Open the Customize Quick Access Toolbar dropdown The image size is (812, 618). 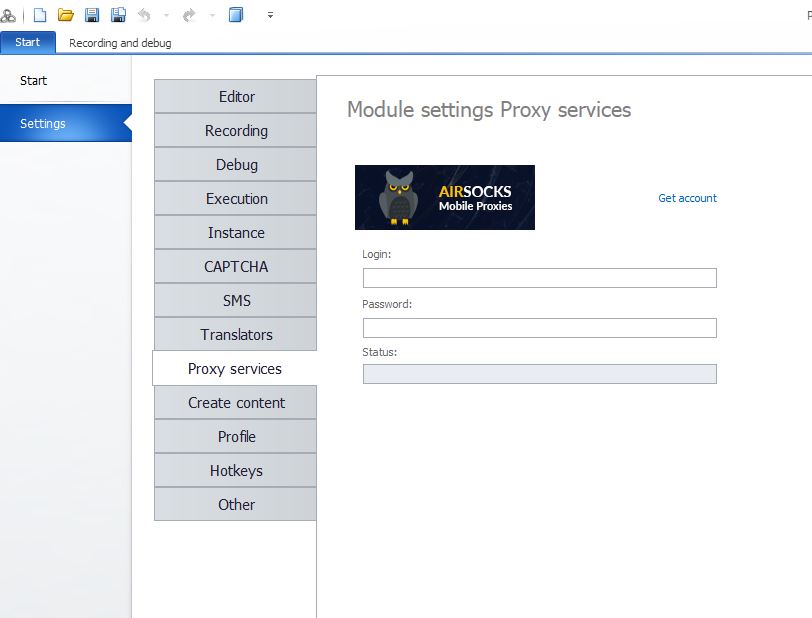pos(270,16)
